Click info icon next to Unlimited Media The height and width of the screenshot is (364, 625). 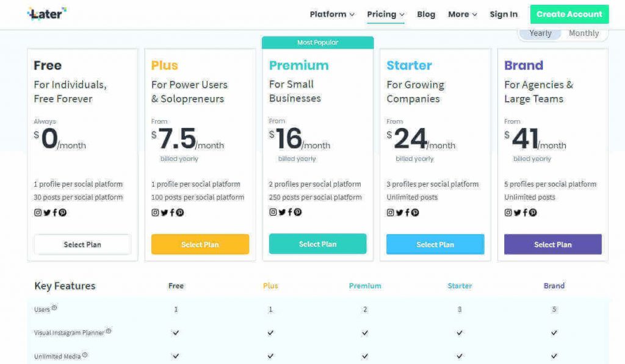click(x=85, y=355)
